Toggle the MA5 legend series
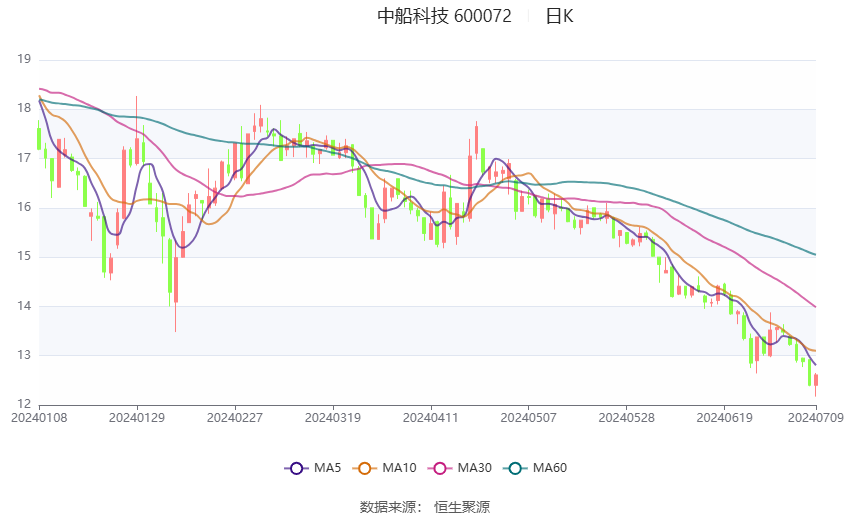850x517 pixels. click(313, 468)
